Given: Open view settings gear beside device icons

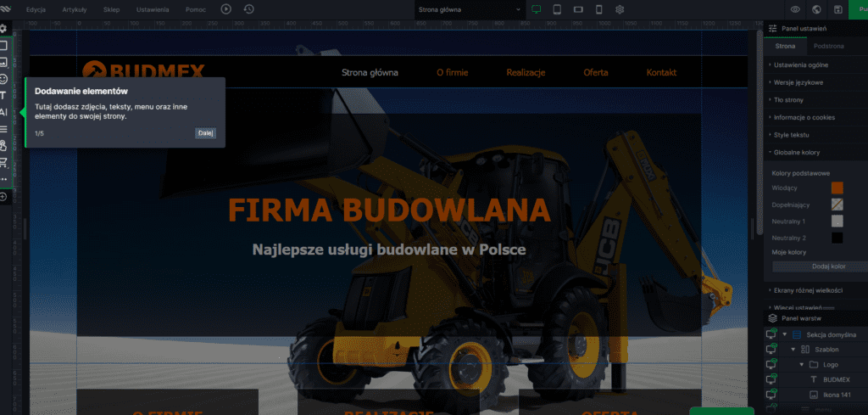Looking at the screenshot, I should pos(620,9).
